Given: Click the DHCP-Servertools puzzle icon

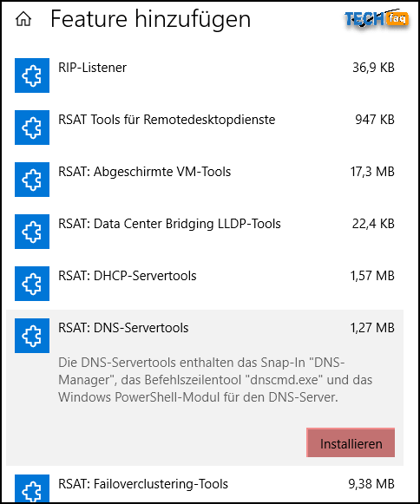Looking at the screenshot, I should click(x=32, y=284).
